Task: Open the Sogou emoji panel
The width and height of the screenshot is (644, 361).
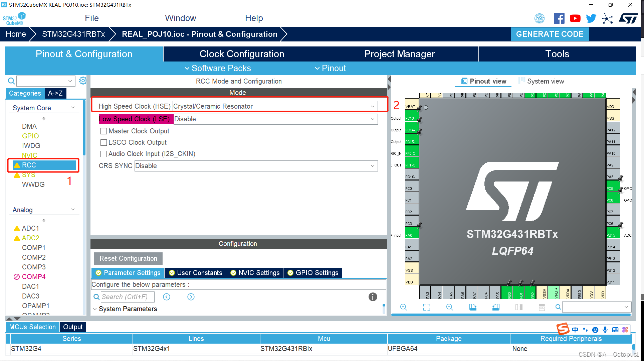Action: click(x=595, y=330)
